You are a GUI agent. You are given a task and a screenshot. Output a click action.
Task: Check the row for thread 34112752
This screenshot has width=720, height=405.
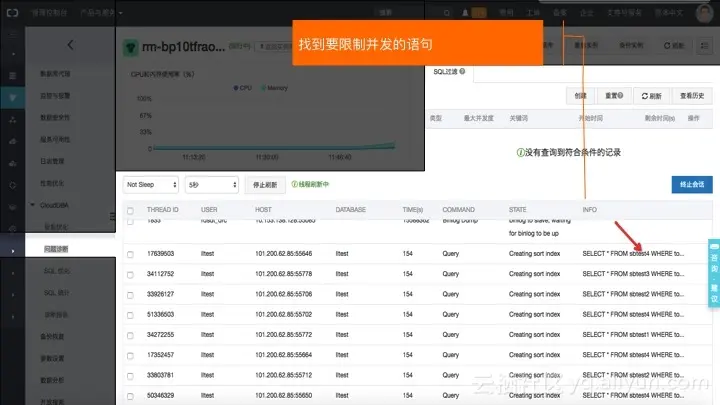tap(130, 275)
